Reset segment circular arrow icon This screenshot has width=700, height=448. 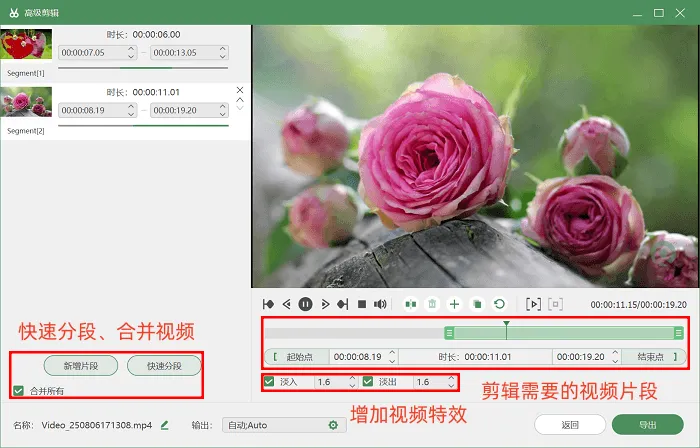point(499,304)
